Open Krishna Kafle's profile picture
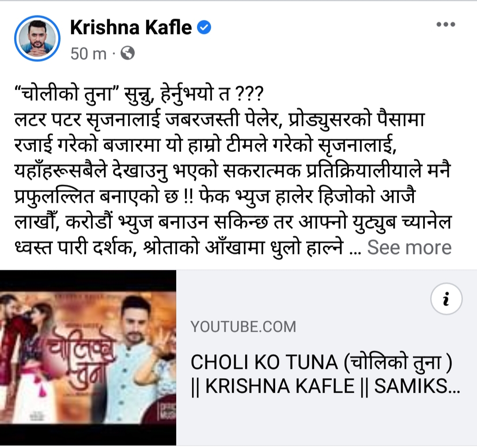The width and height of the screenshot is (477, 448). click(x=37, y=38)
